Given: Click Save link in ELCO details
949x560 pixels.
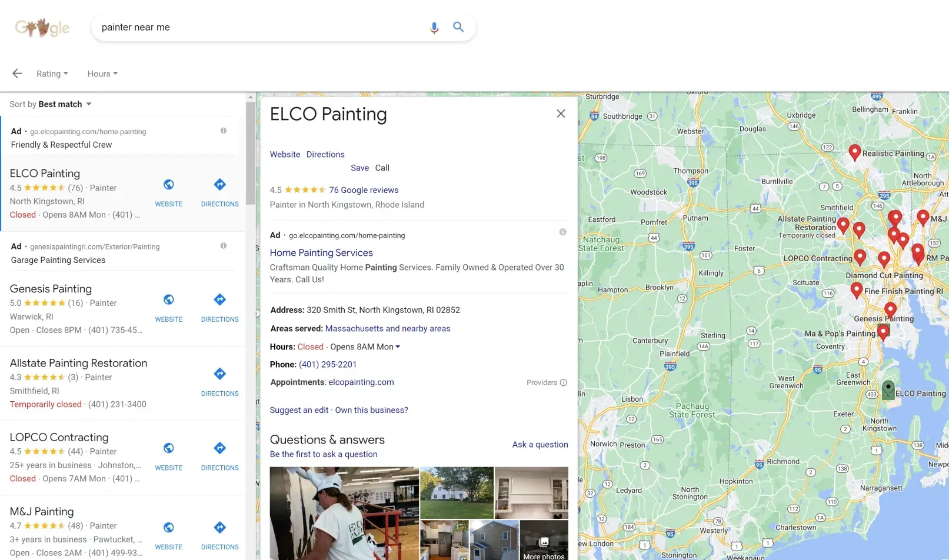Looking at the screenshot, I should tap(360, 168).
